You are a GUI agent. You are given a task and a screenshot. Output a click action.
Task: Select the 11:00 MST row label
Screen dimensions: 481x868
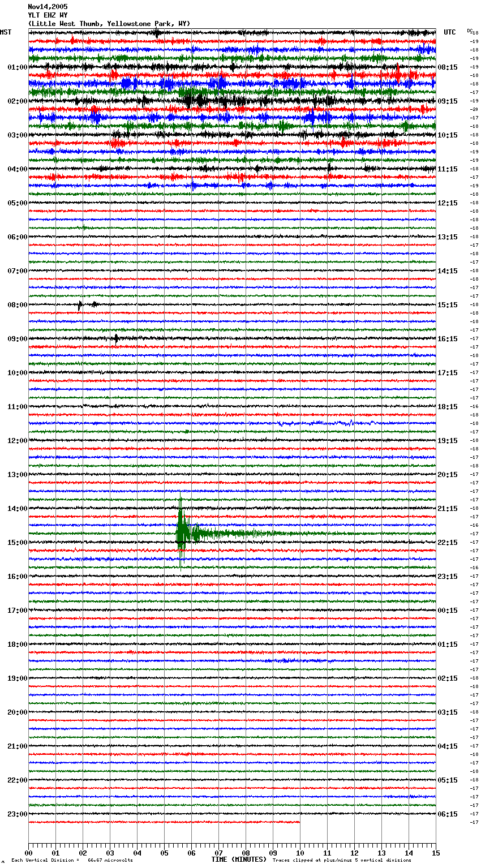18,407
